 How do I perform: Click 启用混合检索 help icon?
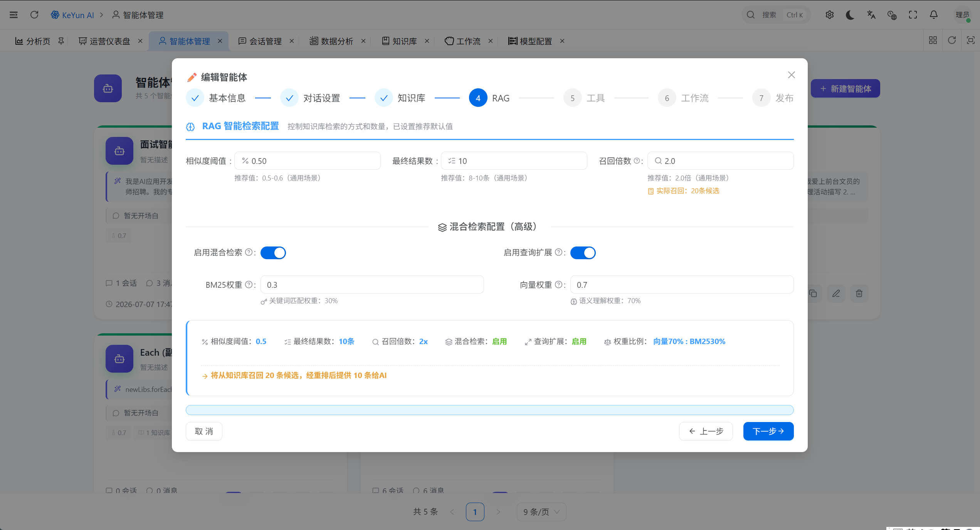click(x=249, y=252)
